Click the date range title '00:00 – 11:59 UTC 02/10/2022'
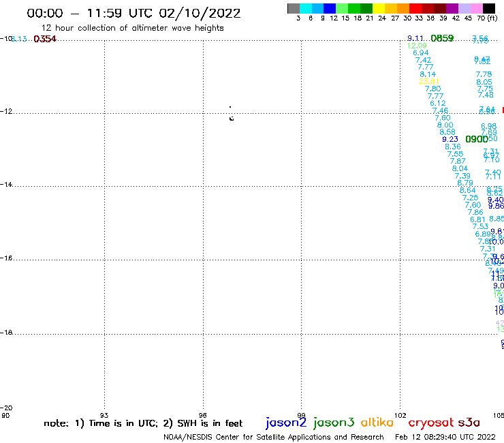Screen dimensions: 504x443 133,13
